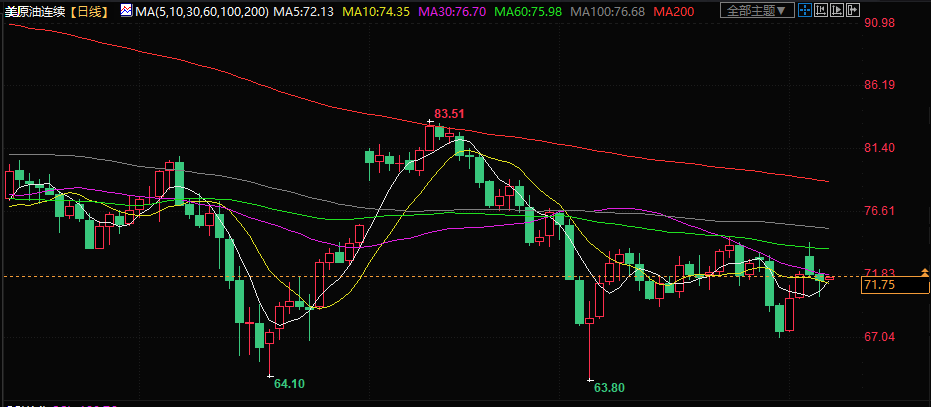
Task: Click the 美原油连续 instrument name
Action: coord(34,10)
